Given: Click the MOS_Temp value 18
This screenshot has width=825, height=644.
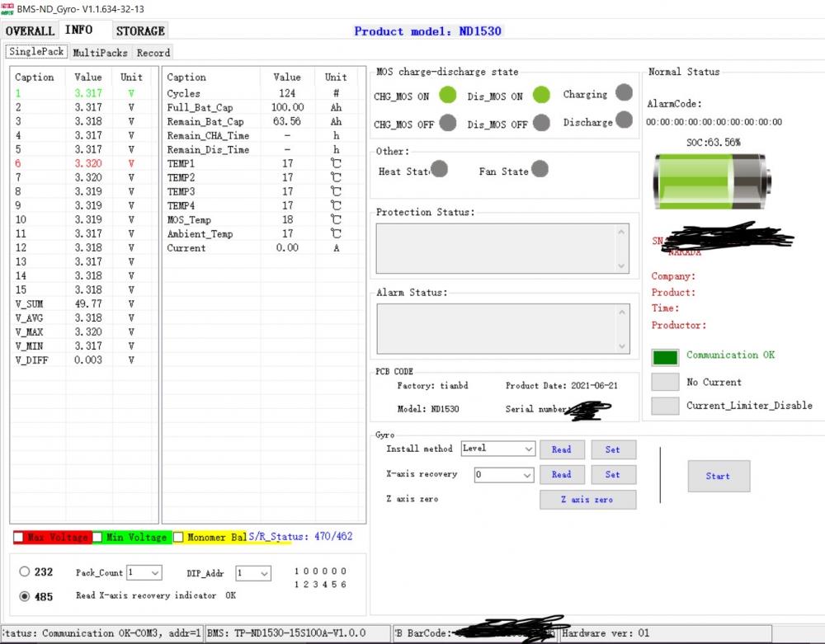Looking at the screenshot, I should tap(287, 219).
